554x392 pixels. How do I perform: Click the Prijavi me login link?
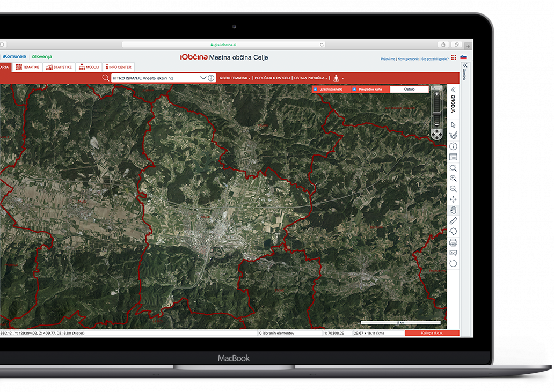coord(388,59)
